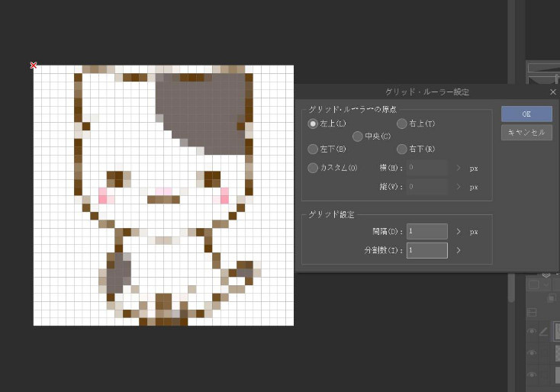Click the 縦(V) vertical offset field

coord(426,187)
